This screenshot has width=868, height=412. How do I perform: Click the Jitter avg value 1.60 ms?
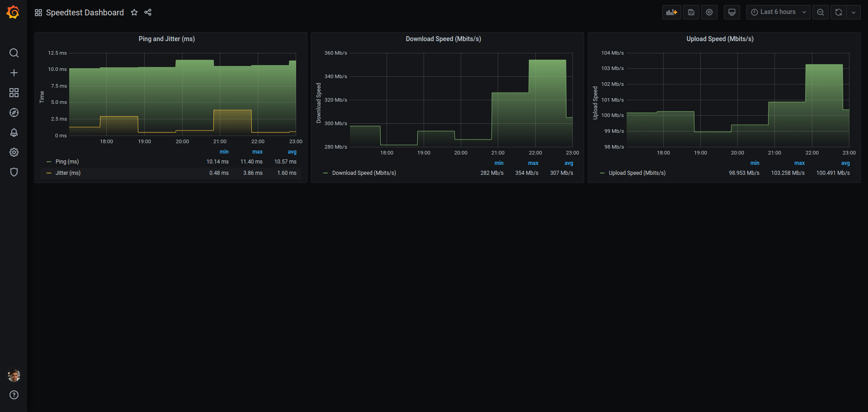tap(287, 173)
